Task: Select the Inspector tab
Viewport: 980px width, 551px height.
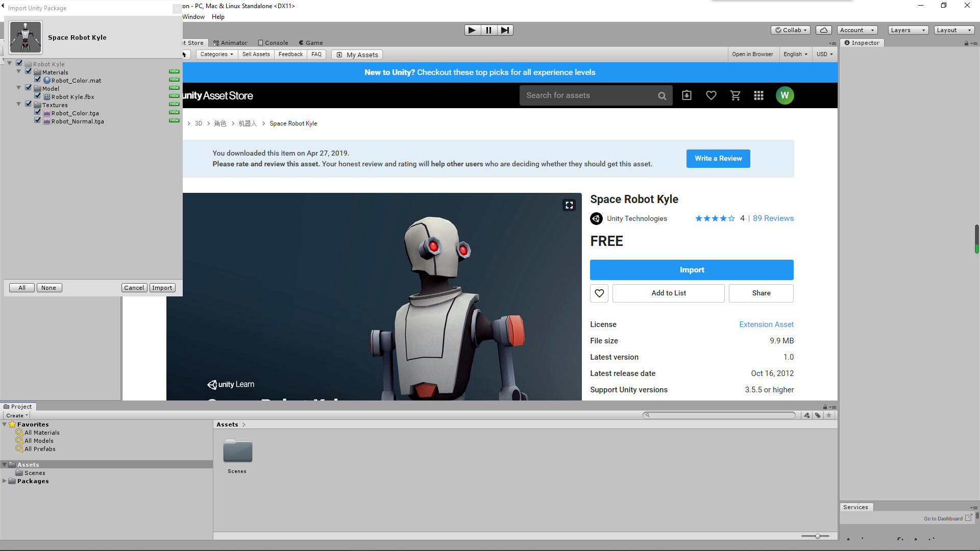Action: (862, 43)
